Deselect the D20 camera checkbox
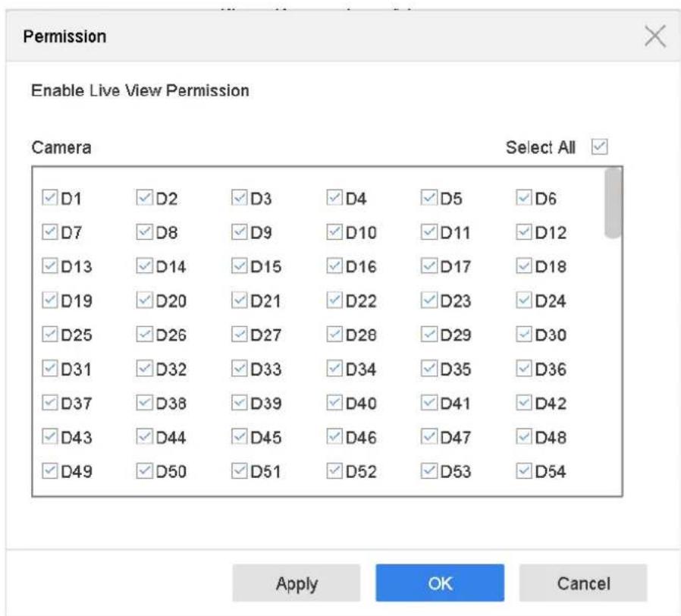 [144, 300]
